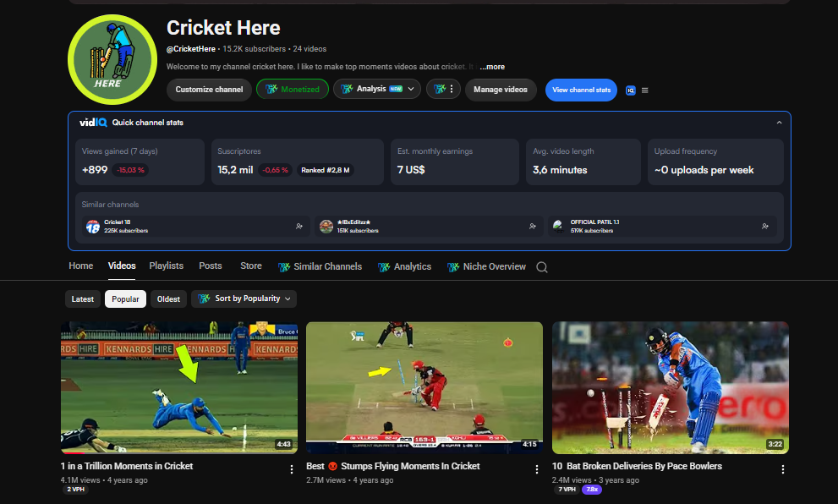Screen dimensions: 838x504
Task: Click Cricket 18 channel avatar
Action: click(x=93, y=227)
